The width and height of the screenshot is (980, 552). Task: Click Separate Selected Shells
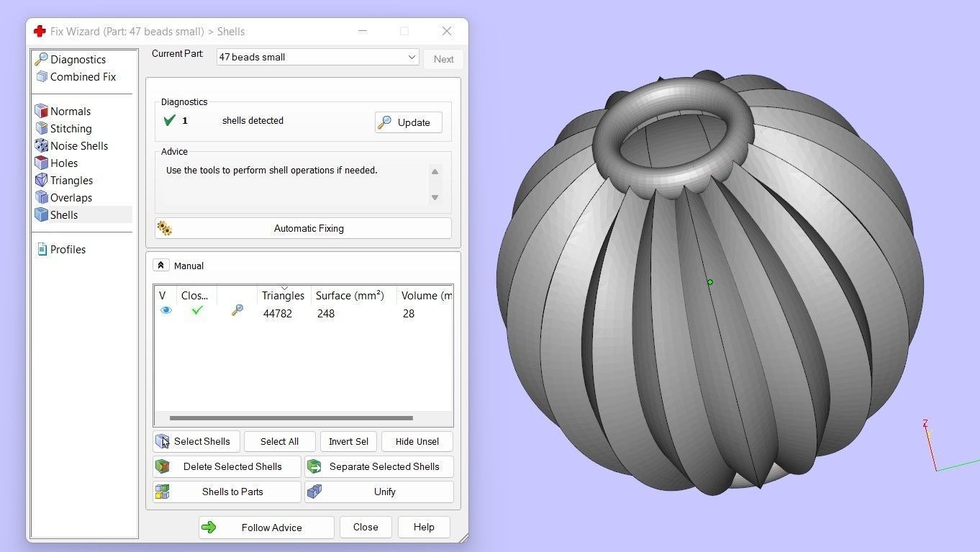[x=379, y=466]
